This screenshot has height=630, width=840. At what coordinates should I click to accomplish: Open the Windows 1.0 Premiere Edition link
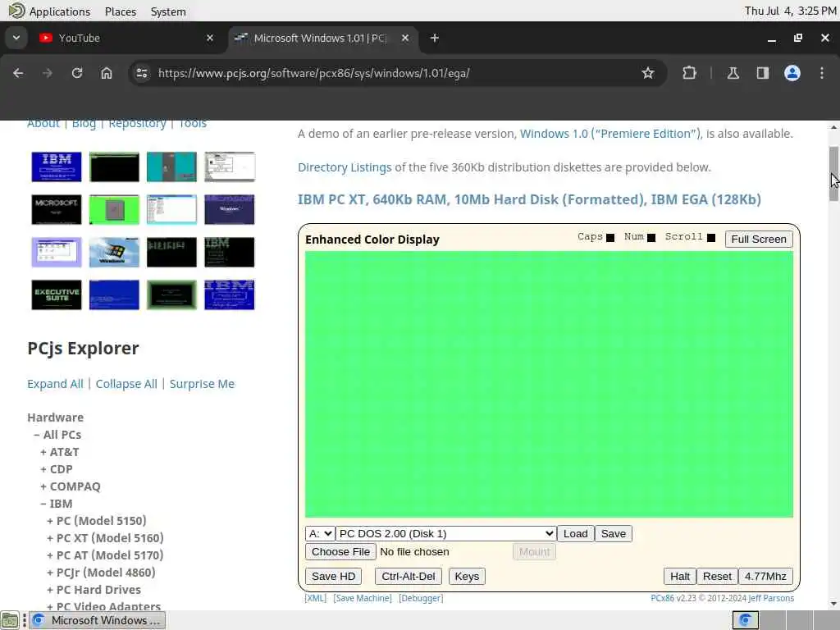point(610,134)
